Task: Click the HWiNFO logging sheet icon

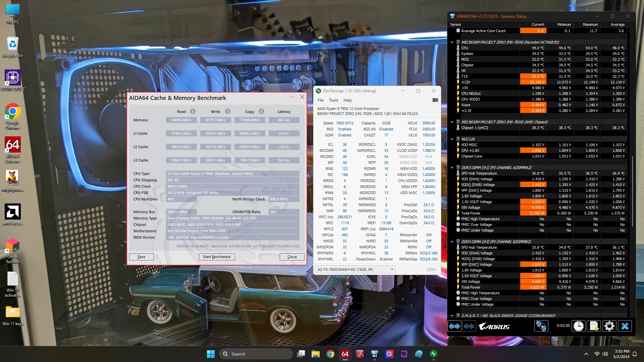Action: pyautogui.click(x=594, y=326)
